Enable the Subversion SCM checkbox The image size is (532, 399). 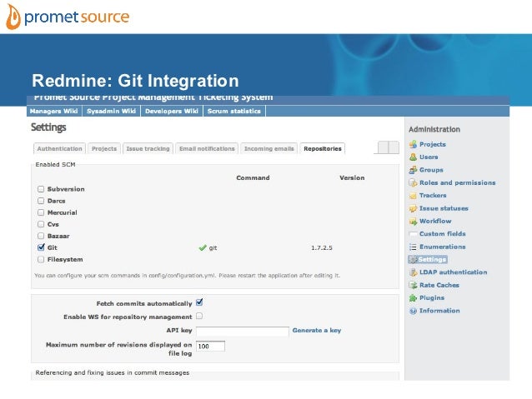[41, 189]
